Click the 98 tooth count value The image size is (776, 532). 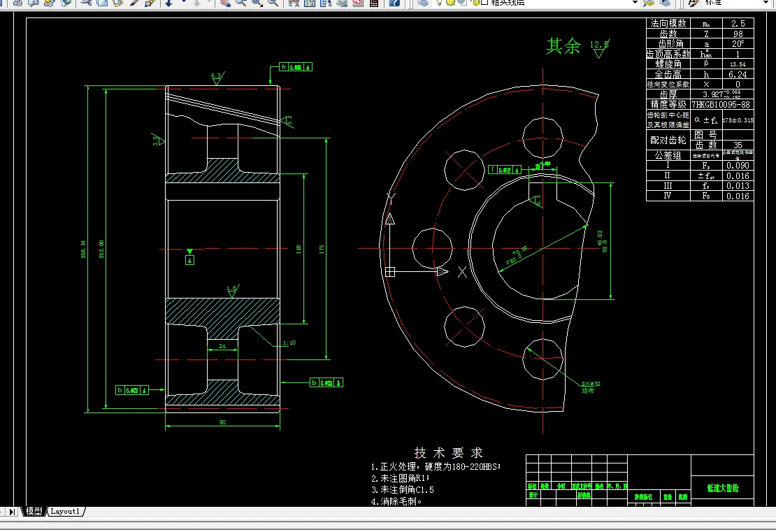point(738,34)
